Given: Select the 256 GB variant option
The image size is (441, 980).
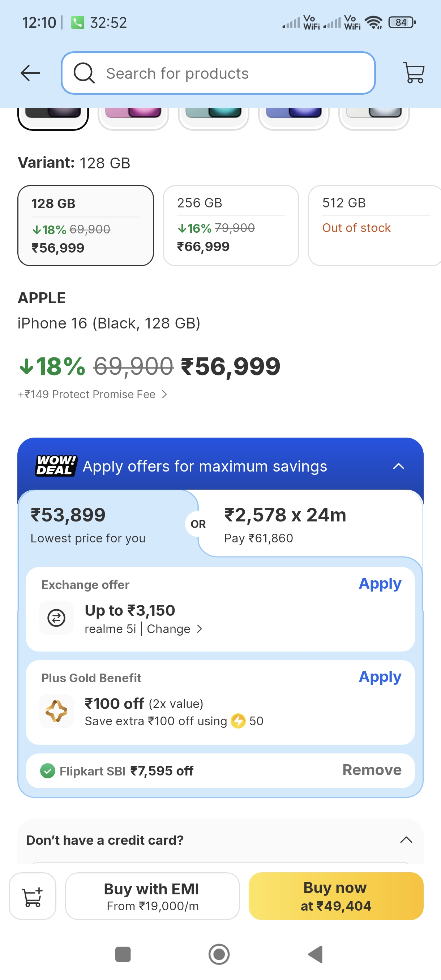Looking at the screenshot, I should coord(231,225).
